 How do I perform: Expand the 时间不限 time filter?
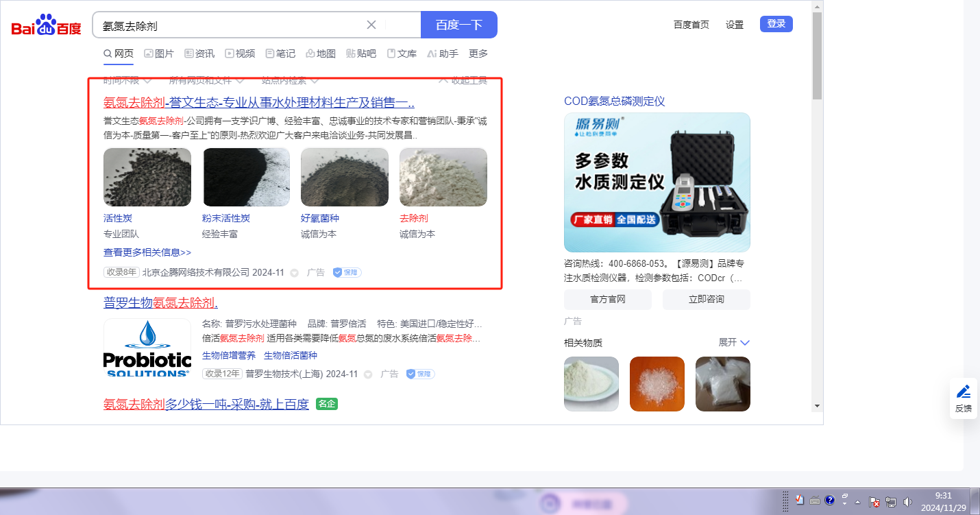127,80
